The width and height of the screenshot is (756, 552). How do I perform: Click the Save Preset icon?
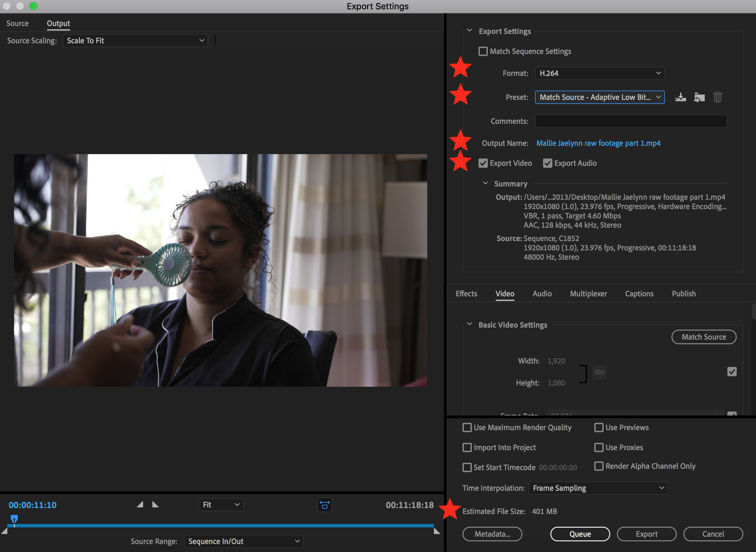coord(680,97)
